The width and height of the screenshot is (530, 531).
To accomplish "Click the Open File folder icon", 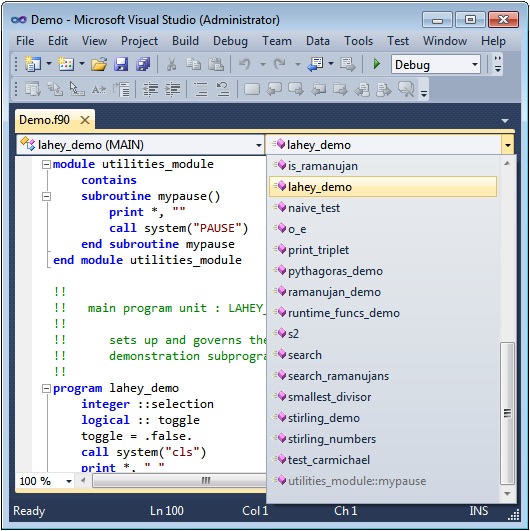I will (99, 64).
